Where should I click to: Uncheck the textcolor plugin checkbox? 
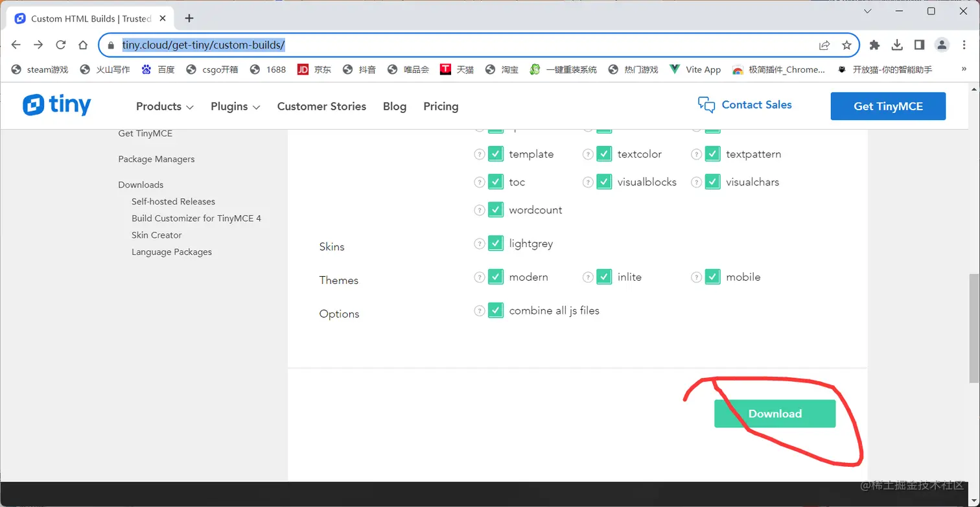(x=604, y=154)
